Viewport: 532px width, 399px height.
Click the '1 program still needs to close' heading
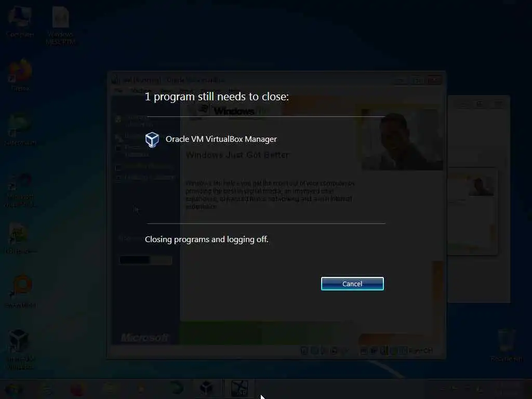(x=217, y=97)
